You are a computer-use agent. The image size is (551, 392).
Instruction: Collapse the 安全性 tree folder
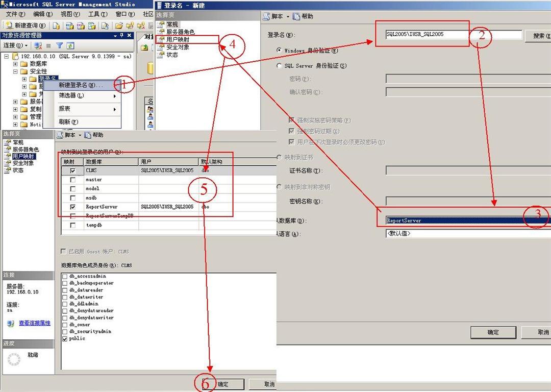click(15, 71)
